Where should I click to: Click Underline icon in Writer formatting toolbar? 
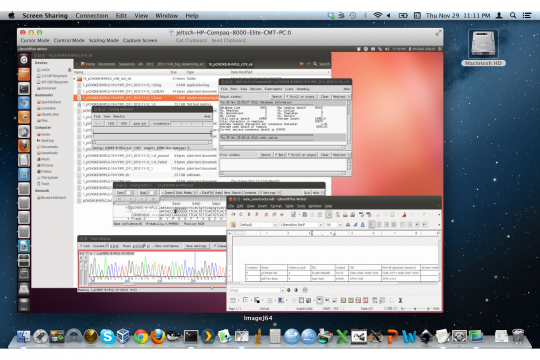[363, 225]
